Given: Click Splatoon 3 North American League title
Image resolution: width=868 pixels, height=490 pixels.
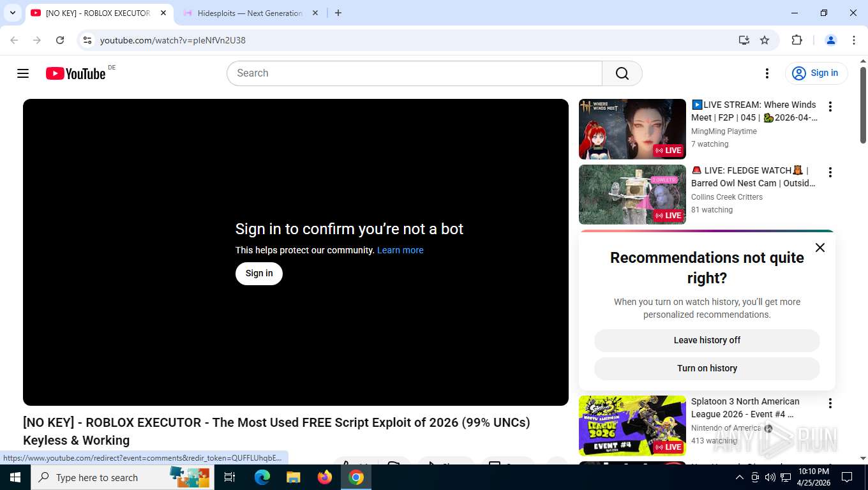Looking at the screenshot, I should [x=745, y=408].
